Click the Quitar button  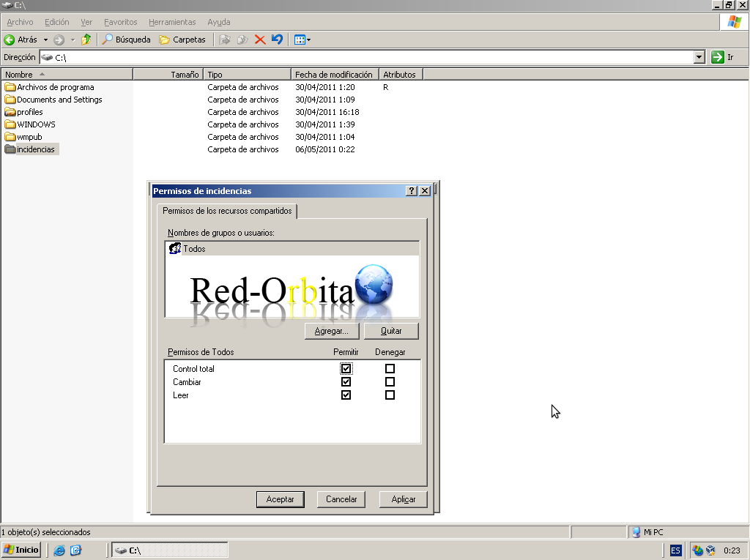pyautogui.click(x=391, y=331)
